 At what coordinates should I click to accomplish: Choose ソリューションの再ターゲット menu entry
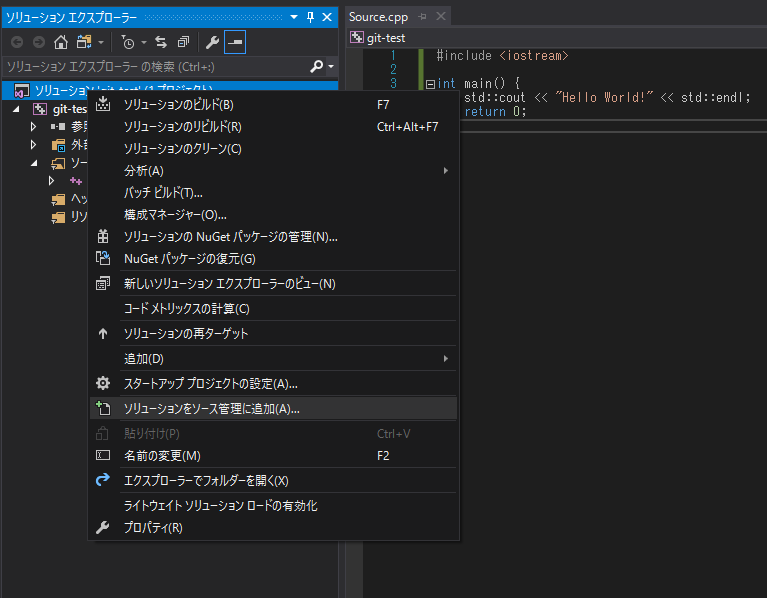(273, 333)
